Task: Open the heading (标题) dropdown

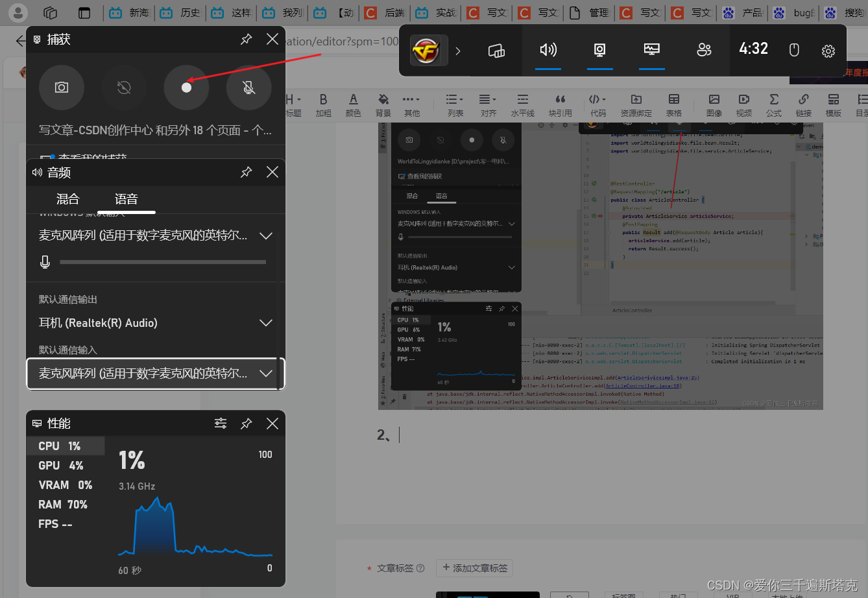Action: pos(293,105)
